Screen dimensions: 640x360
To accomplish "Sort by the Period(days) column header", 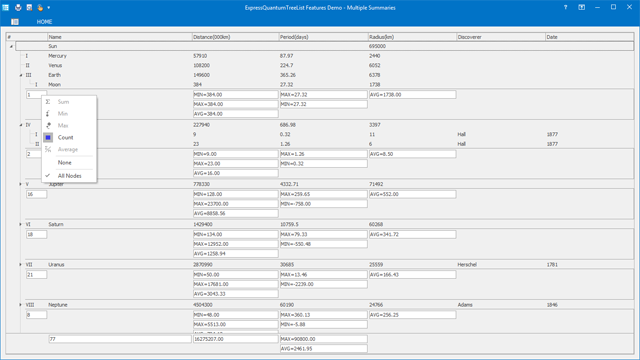I will click(x=323, y=37).
